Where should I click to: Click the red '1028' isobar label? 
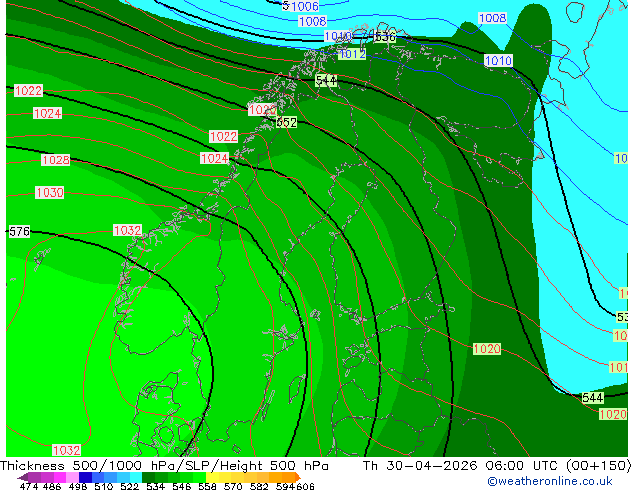pyautogui.click(x=56, y=160)
